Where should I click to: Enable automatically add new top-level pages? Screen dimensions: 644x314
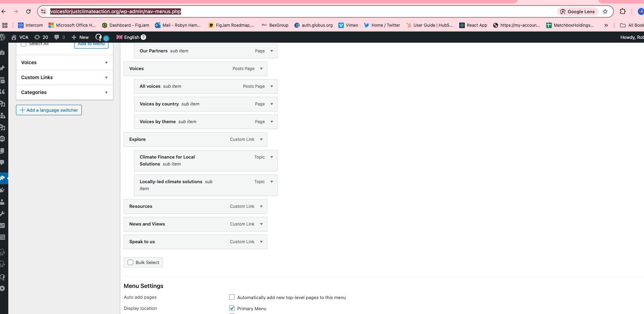tap(232, 297)
